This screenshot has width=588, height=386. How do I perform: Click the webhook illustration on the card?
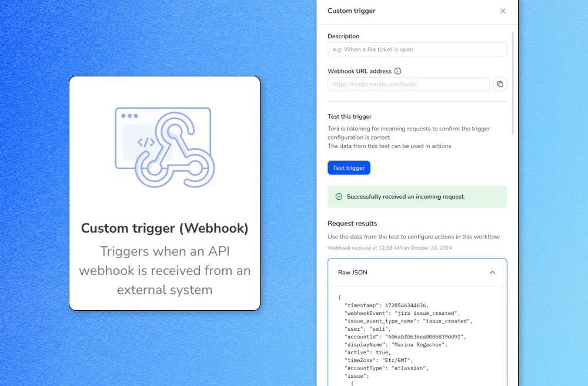165,147
